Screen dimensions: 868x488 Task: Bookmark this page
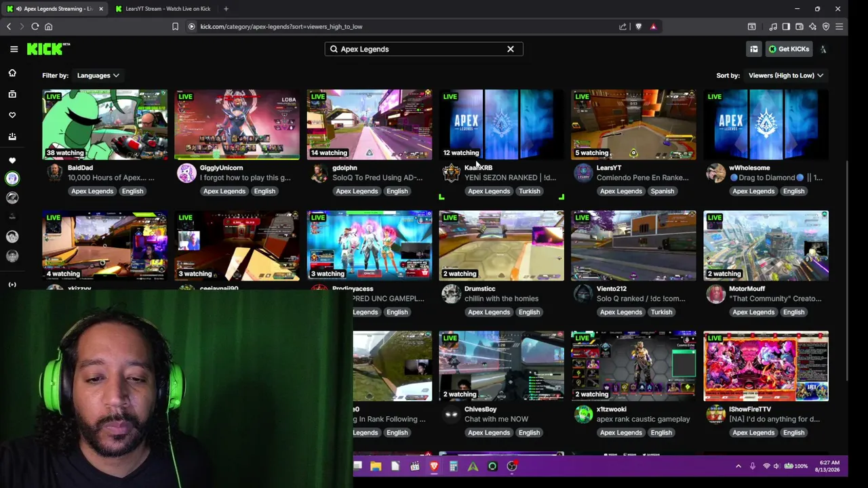point(175,26)
